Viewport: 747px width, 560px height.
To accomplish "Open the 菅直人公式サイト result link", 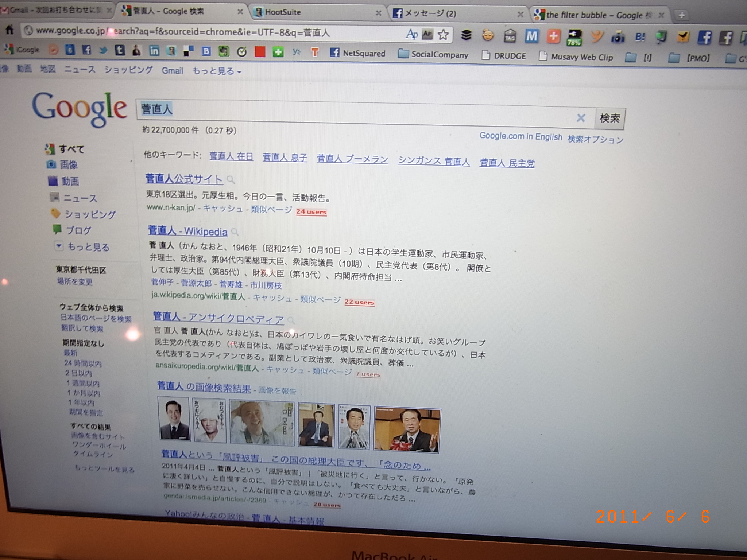I will [184, 179].
